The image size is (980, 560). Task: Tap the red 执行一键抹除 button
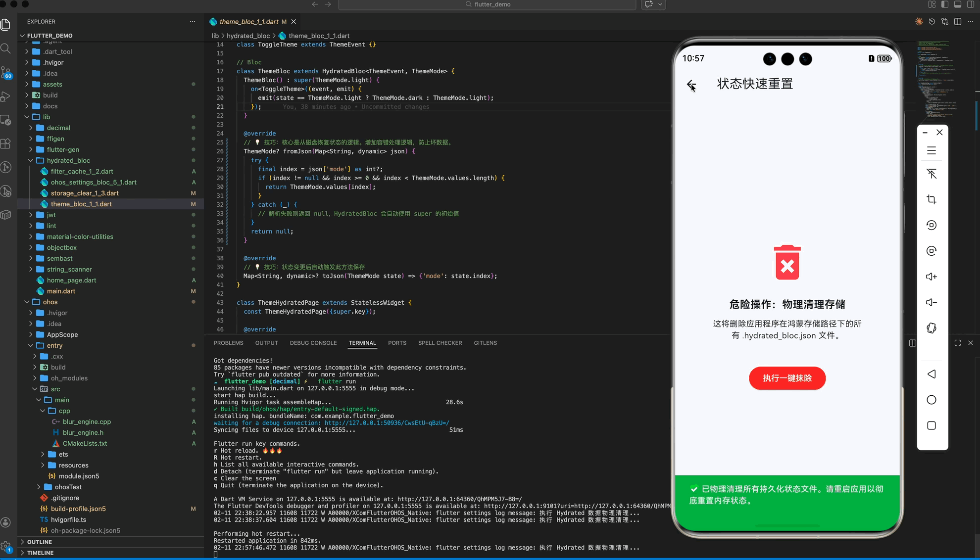(x=786, y=378)
